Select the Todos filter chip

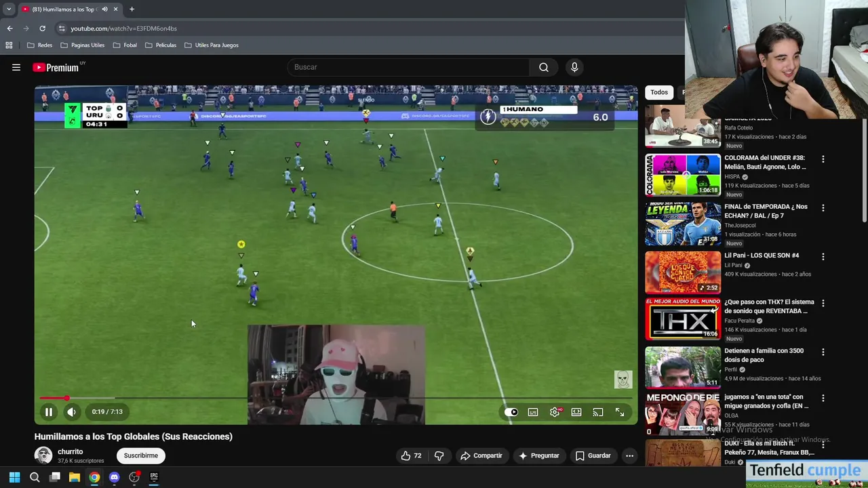point(659,92)
